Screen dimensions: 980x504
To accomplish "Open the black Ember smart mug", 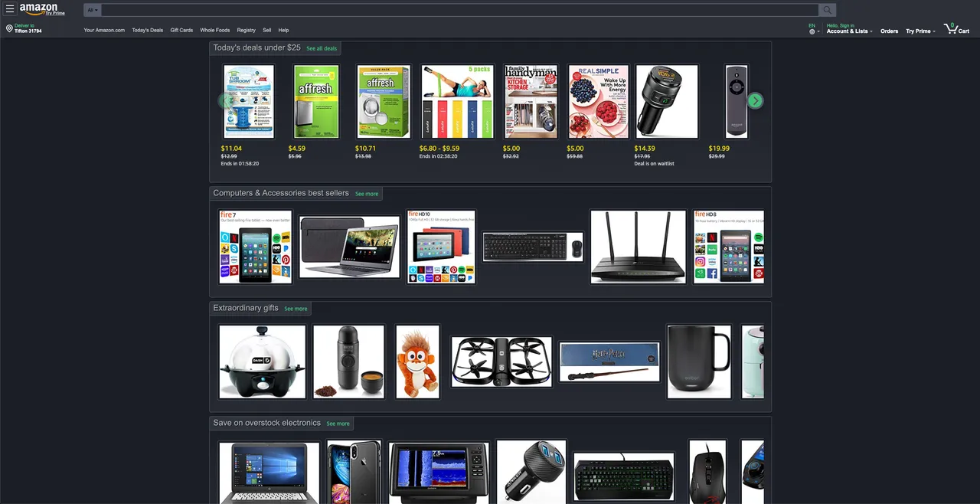I will click(x=699, y=362).
